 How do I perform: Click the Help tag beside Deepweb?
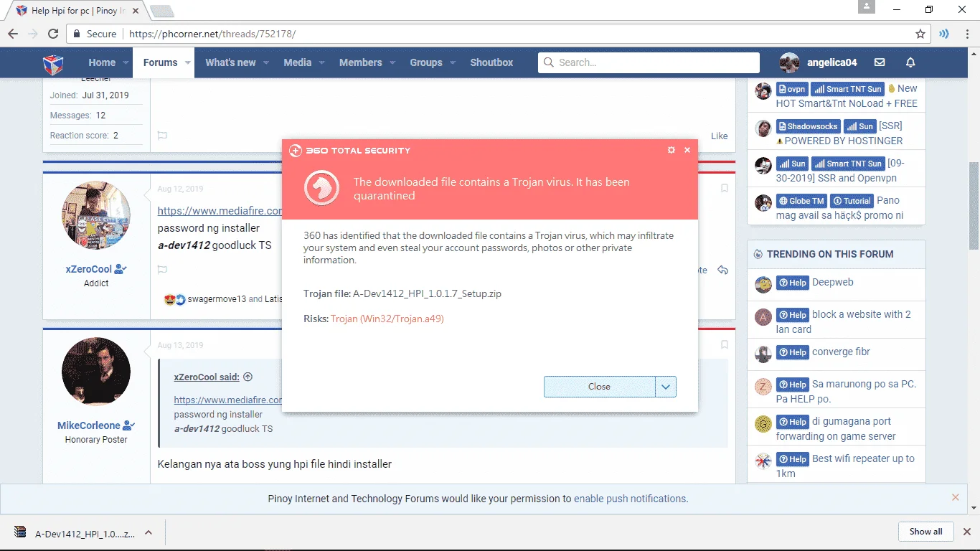[x=793, y=283]
